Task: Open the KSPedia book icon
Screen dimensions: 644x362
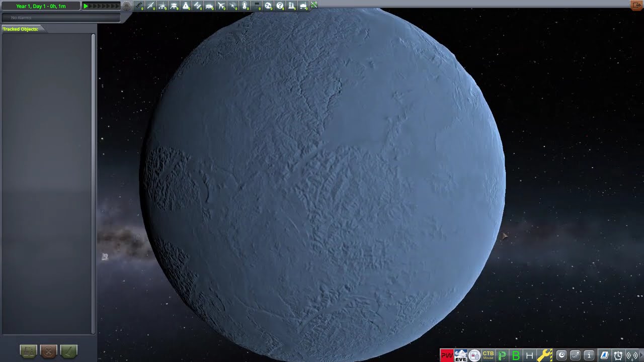Action: click(605, 355)
